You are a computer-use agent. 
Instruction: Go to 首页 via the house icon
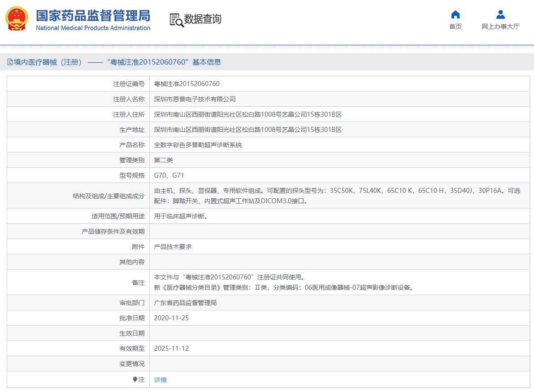click(456, 15)
